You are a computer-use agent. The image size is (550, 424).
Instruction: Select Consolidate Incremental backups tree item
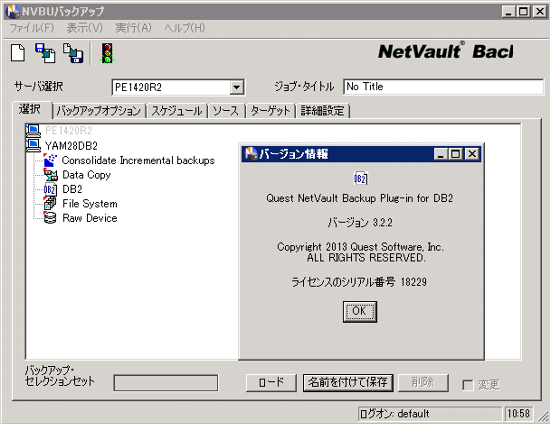pos(138,160)
